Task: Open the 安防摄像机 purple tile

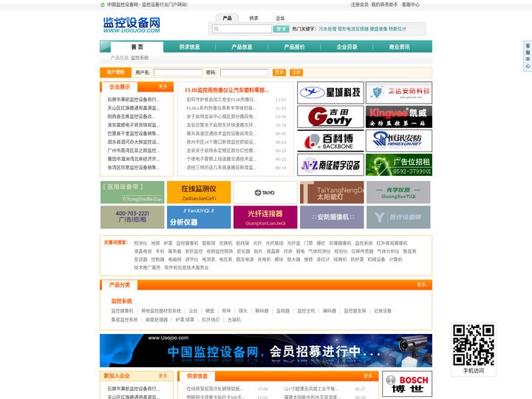Action: point(332,217)
